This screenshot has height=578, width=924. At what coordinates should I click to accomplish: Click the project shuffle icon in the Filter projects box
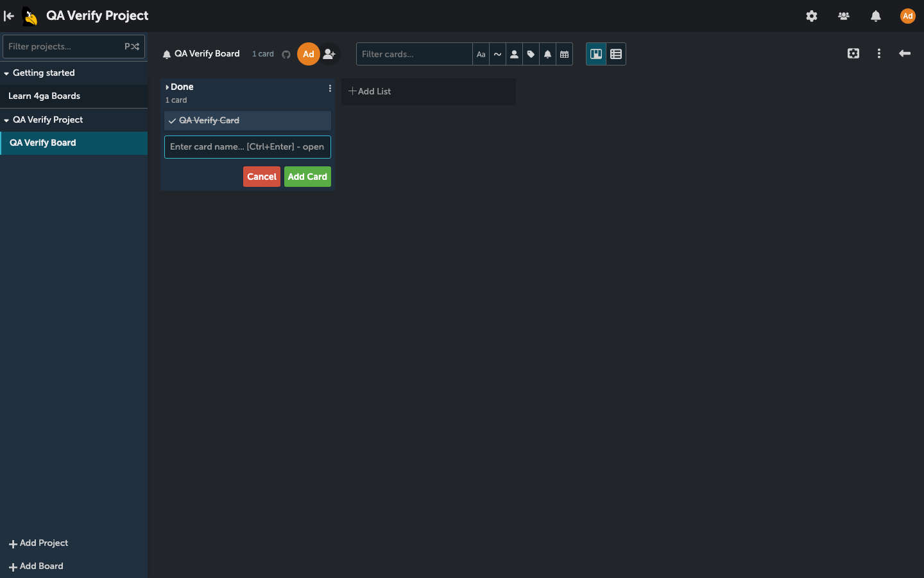click(132, 46)
